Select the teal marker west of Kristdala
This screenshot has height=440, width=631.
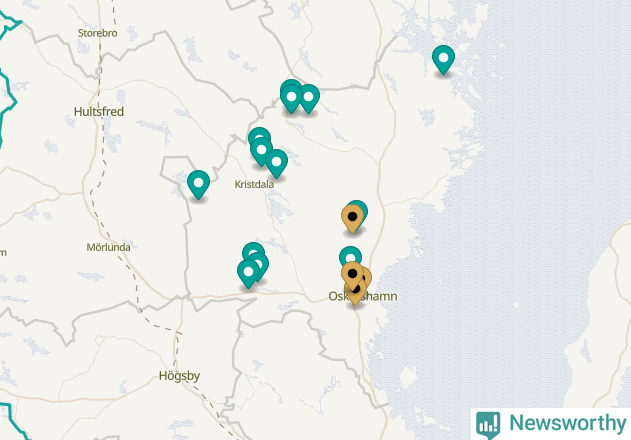click(x=198, y=184)
